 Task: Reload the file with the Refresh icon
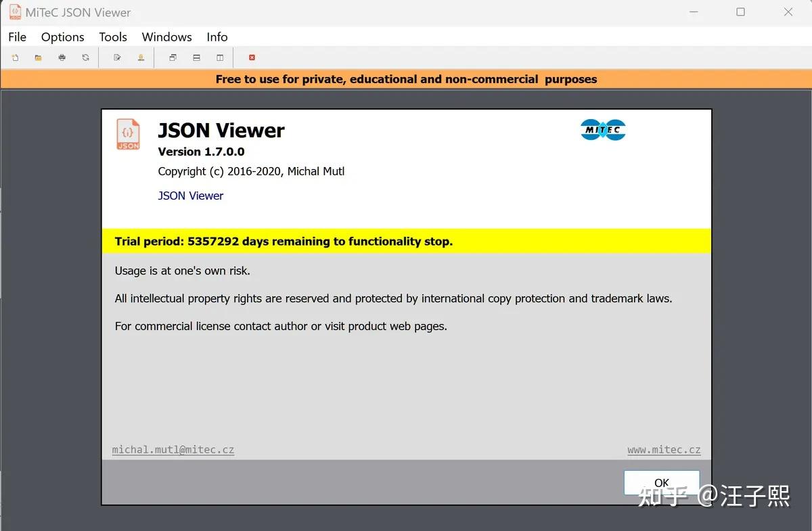pos(85,57)
